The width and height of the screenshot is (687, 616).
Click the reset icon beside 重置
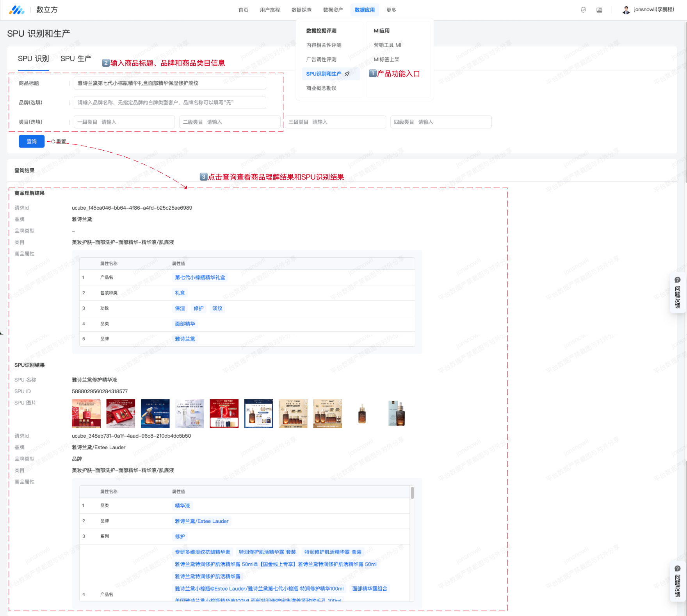(x=53, y=142)
